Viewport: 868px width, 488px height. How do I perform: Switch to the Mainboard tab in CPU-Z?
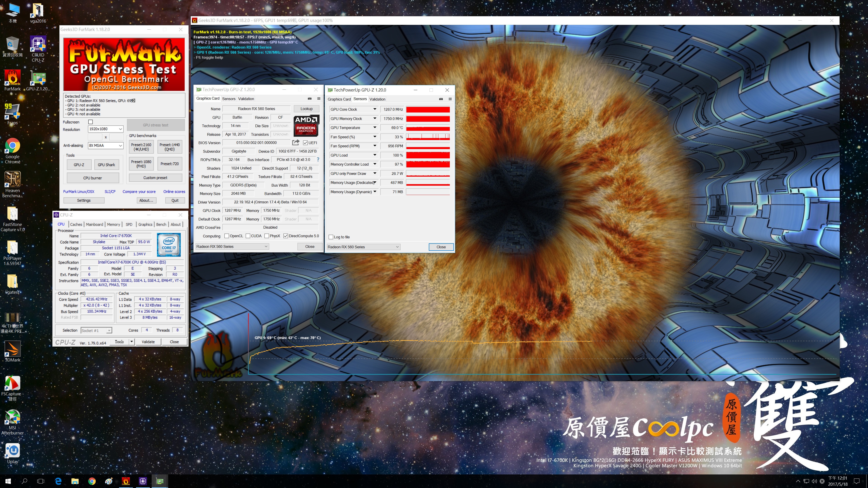[x=94, y=225]
